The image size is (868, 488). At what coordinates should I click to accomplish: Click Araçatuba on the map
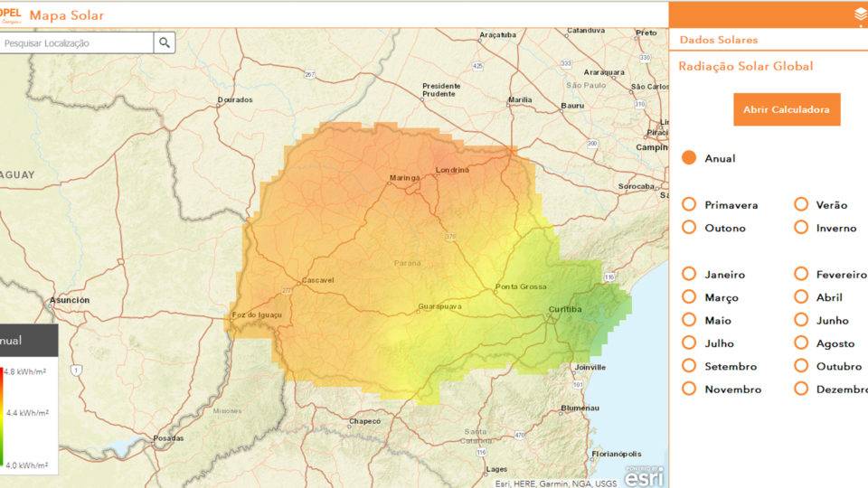point(497,35)
